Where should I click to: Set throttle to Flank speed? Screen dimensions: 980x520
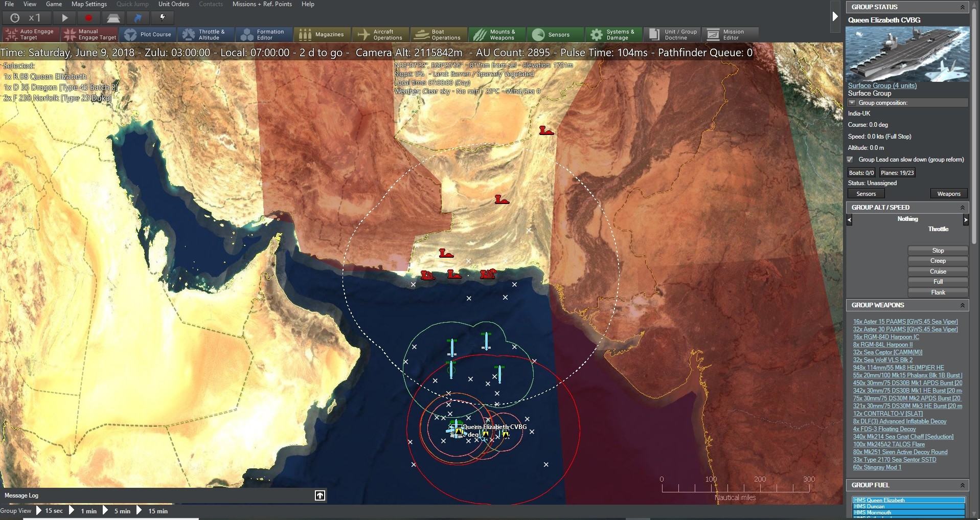[938, 292]
